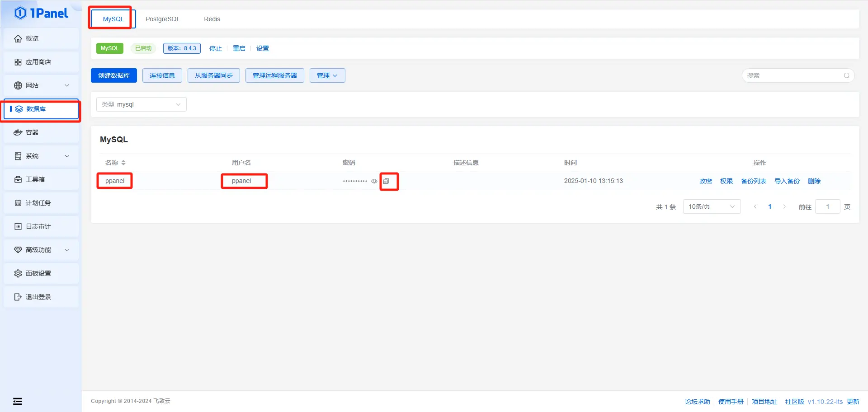Reveal the ppanel password with the eye icon
The width and height of the screenshot is (868, 412).
[374, 181]
